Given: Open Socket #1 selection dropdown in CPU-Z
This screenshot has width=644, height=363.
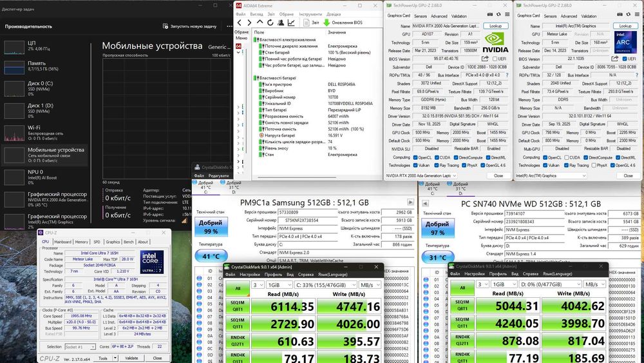Looking at the screenshot, I should [x=80, y=347].
